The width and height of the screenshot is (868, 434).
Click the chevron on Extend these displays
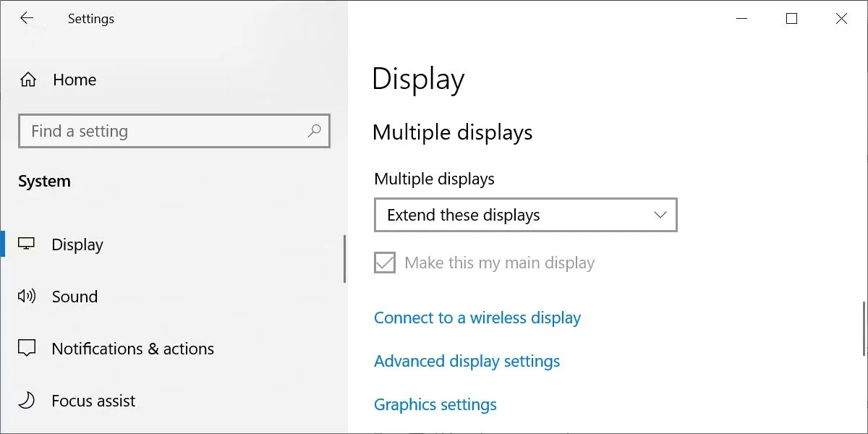click(659, 215)
